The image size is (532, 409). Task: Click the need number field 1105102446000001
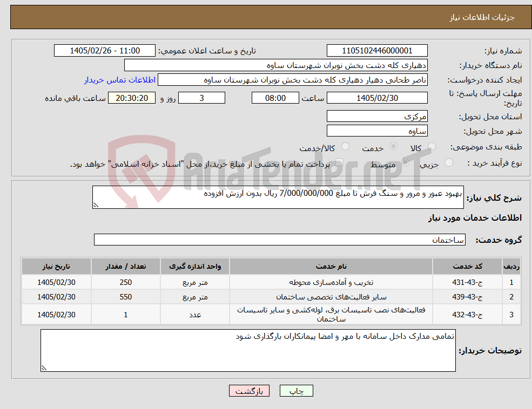(377, 51)
